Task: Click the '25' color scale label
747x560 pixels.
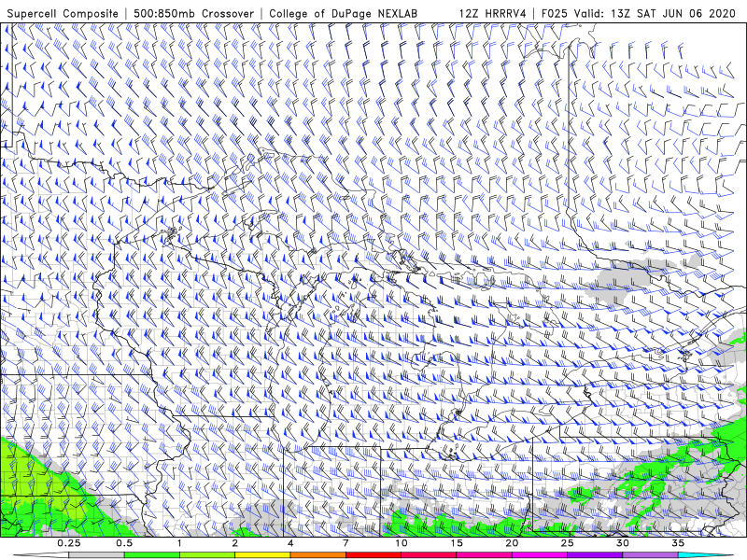Action: tap(567, 543)
